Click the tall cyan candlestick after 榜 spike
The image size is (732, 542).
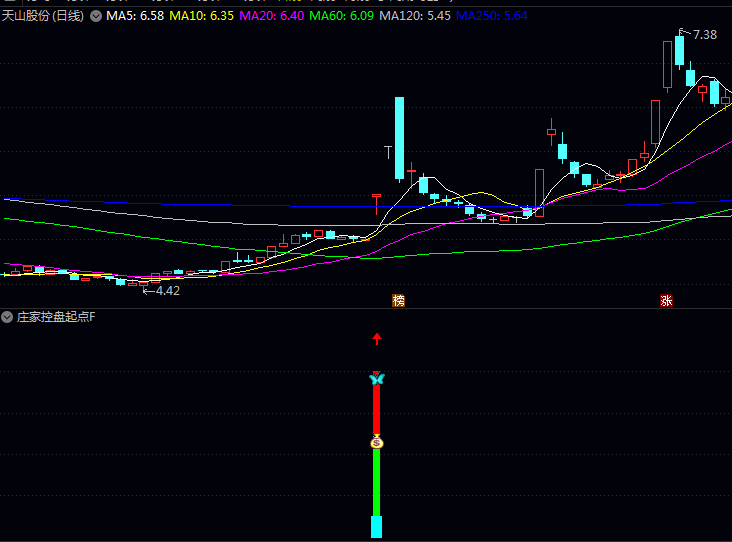(x=399, y=138)
